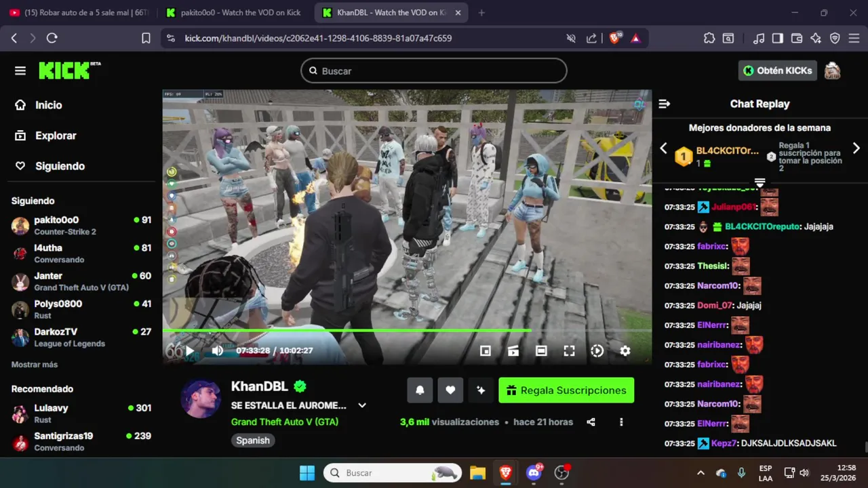Screen dimensions: 868x488
Task: Switch to the YouTube Robar auto tab
Action: coord(79,13)
